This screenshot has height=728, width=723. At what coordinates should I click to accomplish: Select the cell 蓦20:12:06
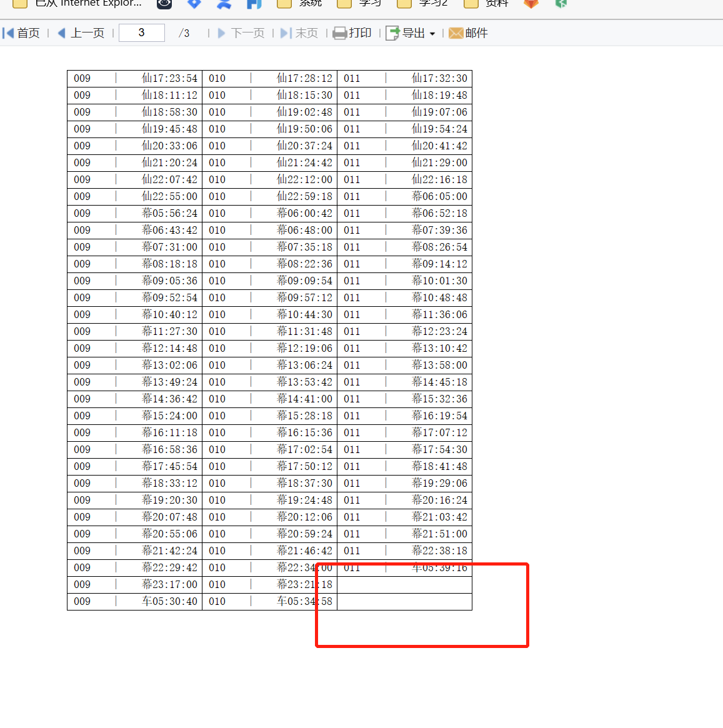click(304, 517)
